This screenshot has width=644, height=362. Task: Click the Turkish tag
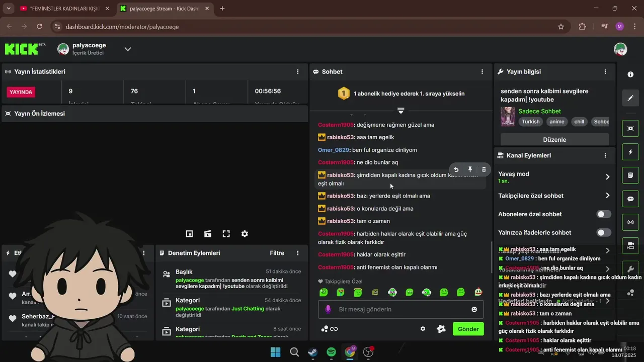[x=530, y=122]
